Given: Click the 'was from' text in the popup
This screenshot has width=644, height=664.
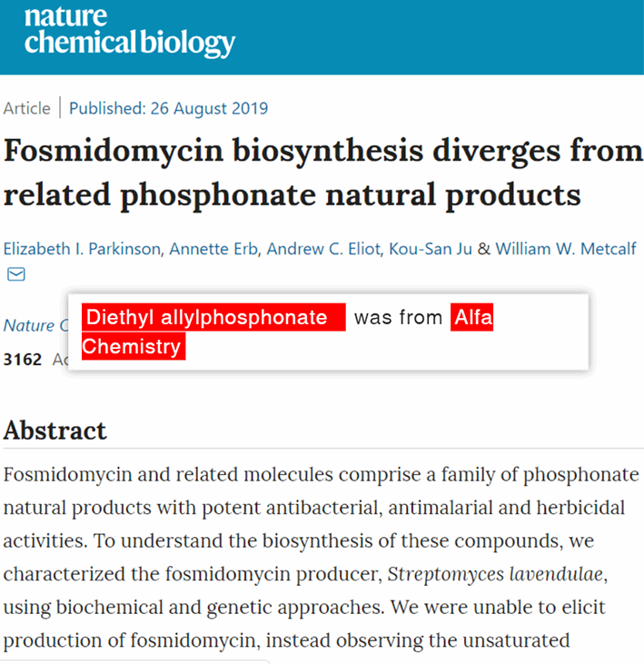Looking at the screenshot, I should tap(398, 317).
